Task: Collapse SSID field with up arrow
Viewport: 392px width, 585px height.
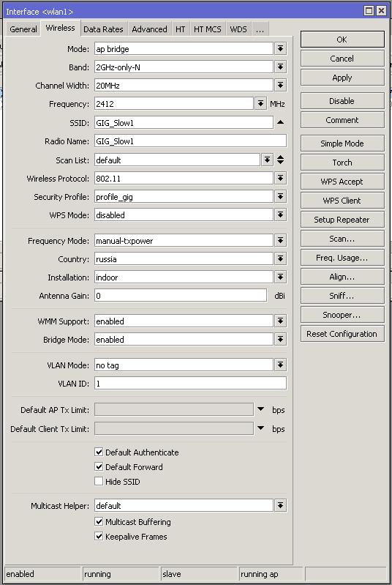Action: 281,122
